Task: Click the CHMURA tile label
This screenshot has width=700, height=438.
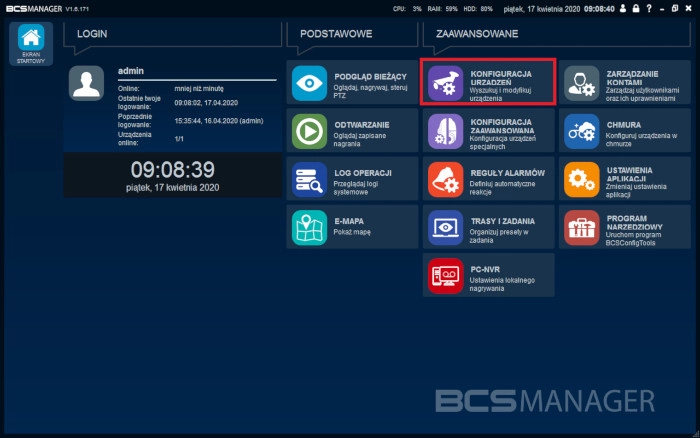Action: 624,125
